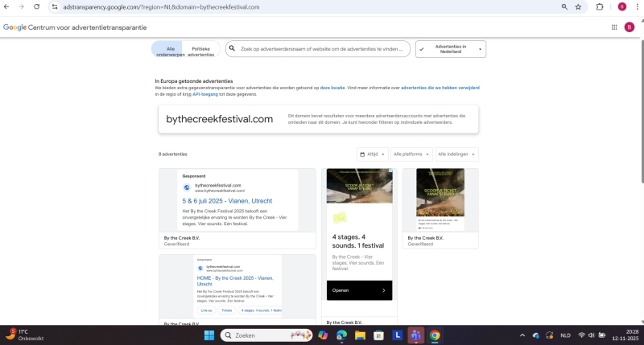Open advertenties die we hebben verwijderd link
Image resolution: width=644 pixels, height=345 pixels.
pyautogui.click(x=440, y=88)
